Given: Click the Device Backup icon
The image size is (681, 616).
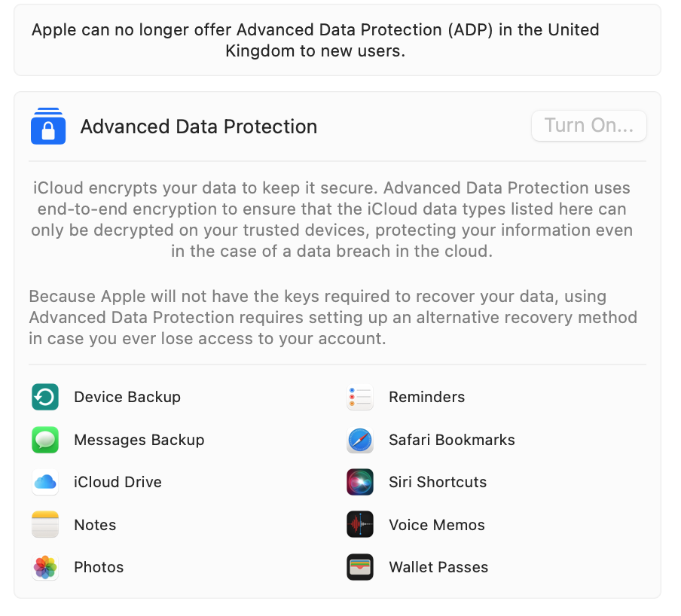Looking at the screenshot, I should 45,397.
